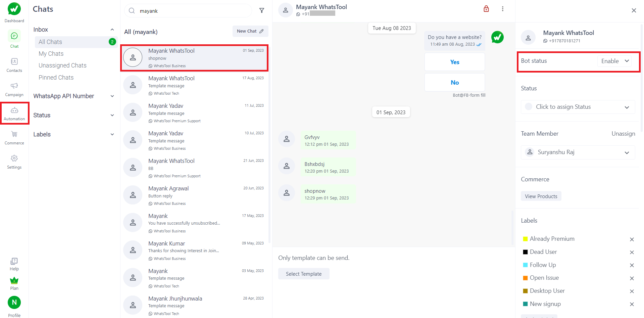Select My Chats inbox item
The width and height of the screenshot is (644, 318).
point(51,54)
